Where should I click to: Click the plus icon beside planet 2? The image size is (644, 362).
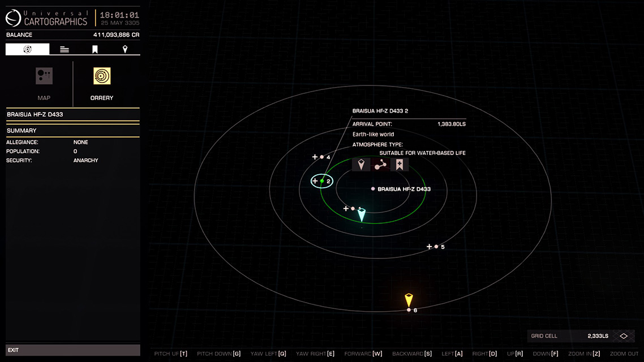[x=315, y=180]
